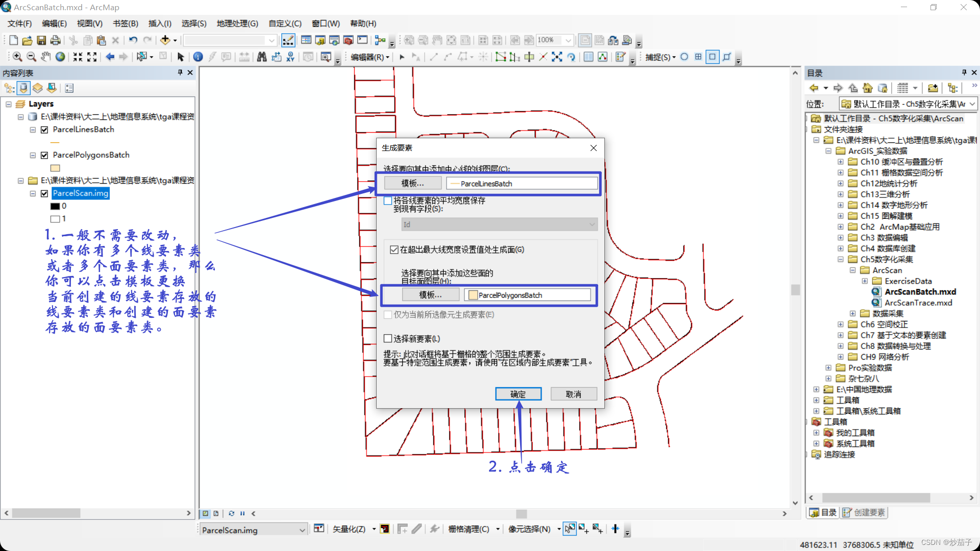Open the Raster Cleanup menu

point(474,529)
